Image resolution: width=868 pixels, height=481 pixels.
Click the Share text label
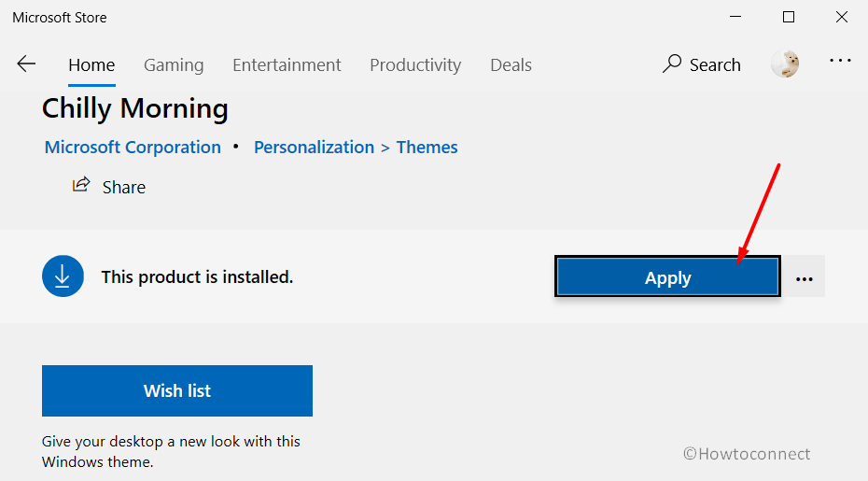point(124,188)
